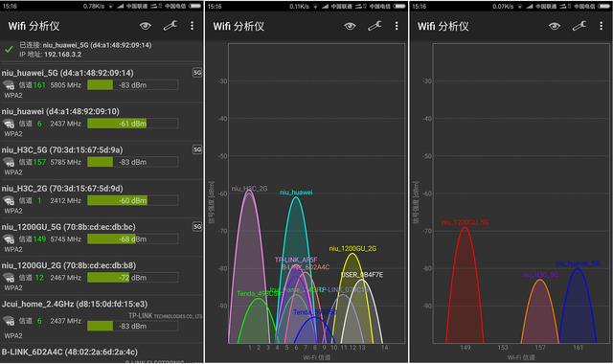Tap -60 dBm signal bar of niu_H3C_2G
The image size is (613, 364).
coord(132,200)
